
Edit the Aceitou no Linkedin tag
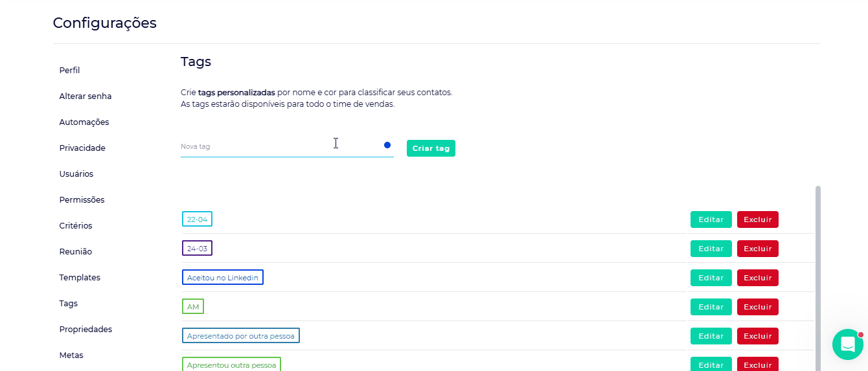click(711, 278)
